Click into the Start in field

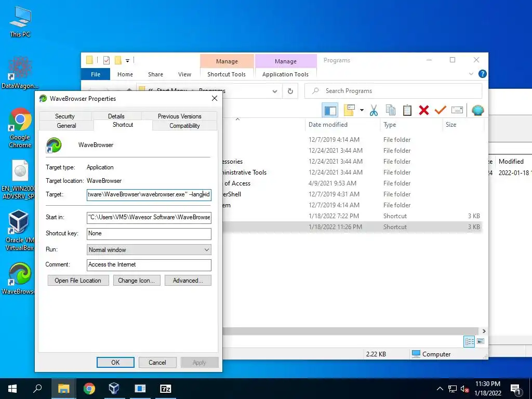tap(149, 217)
